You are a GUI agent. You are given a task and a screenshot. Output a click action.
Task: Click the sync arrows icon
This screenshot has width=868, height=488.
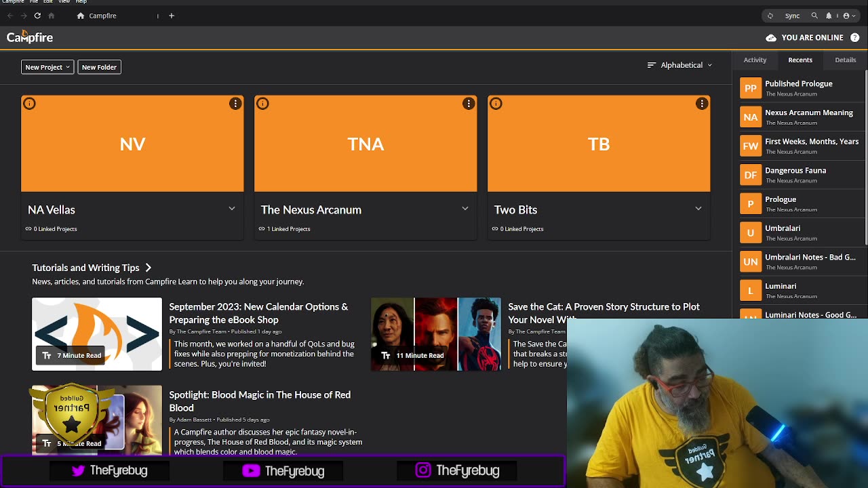[770, 16]
